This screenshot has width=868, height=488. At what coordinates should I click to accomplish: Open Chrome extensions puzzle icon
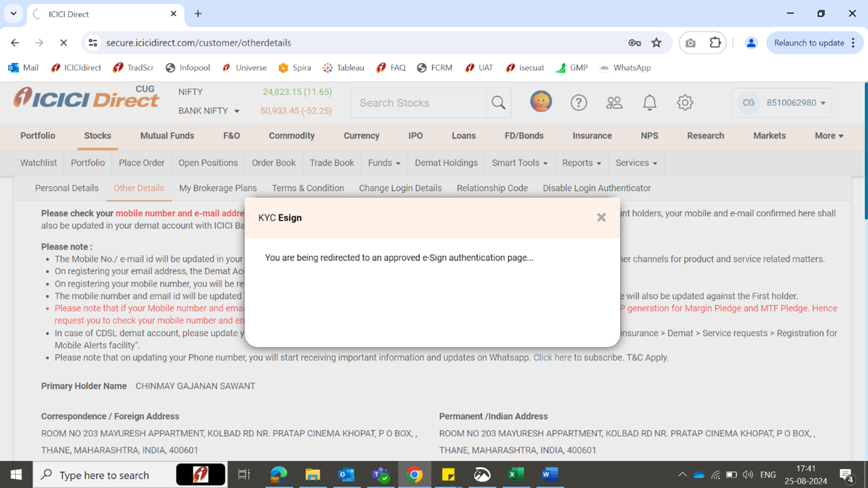715,43
